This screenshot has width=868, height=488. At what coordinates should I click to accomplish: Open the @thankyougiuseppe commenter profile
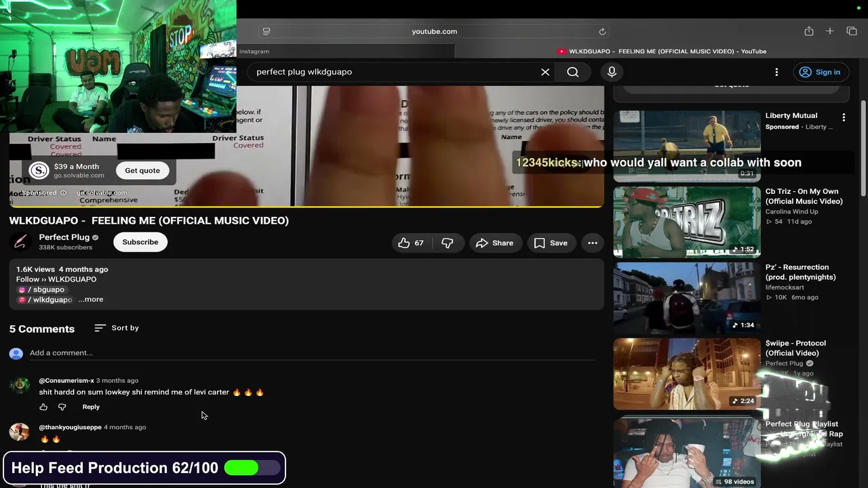[70, 428]
